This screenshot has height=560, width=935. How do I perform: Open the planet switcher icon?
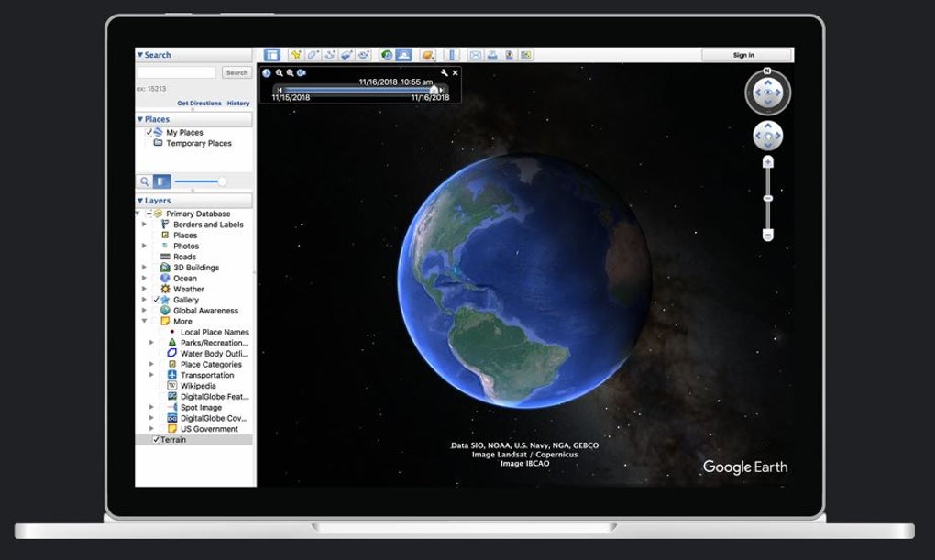[427, 55]
